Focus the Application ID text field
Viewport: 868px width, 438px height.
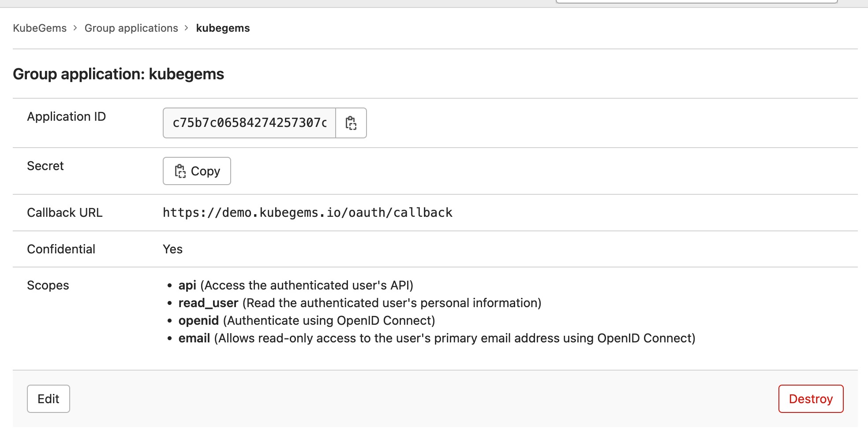coord(250,123)
